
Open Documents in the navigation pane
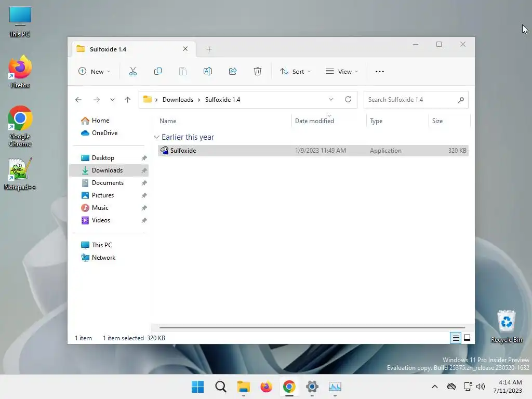(108, 183)
